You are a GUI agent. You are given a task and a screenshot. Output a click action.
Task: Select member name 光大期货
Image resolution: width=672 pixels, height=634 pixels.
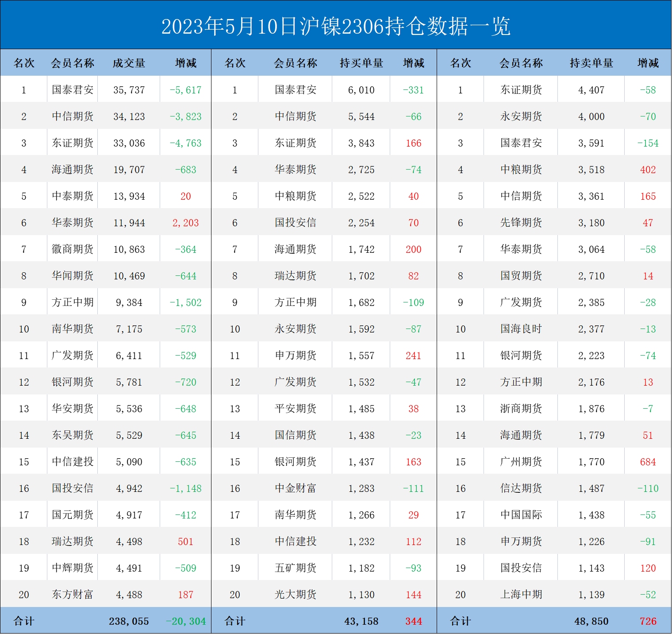tap(296, 594)
